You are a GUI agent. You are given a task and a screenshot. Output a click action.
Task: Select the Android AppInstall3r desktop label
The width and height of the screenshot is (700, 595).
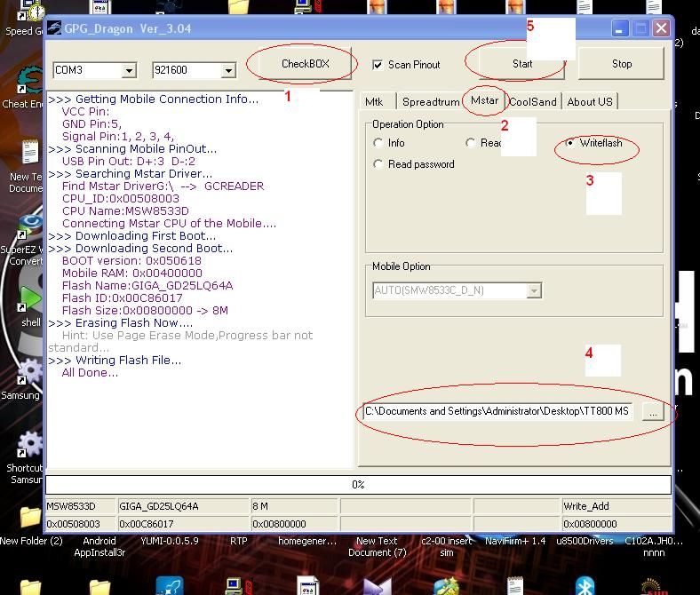[99, 547]
